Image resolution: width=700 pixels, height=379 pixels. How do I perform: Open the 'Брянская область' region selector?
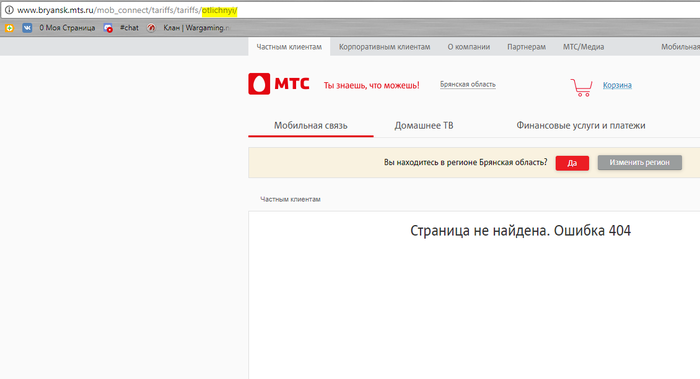pos(467,84)
